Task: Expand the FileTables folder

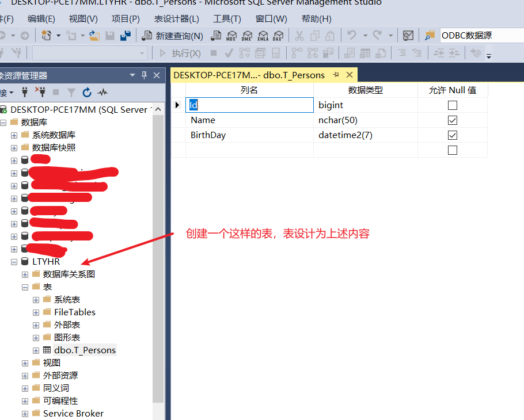Action: [x=36, y=312]
